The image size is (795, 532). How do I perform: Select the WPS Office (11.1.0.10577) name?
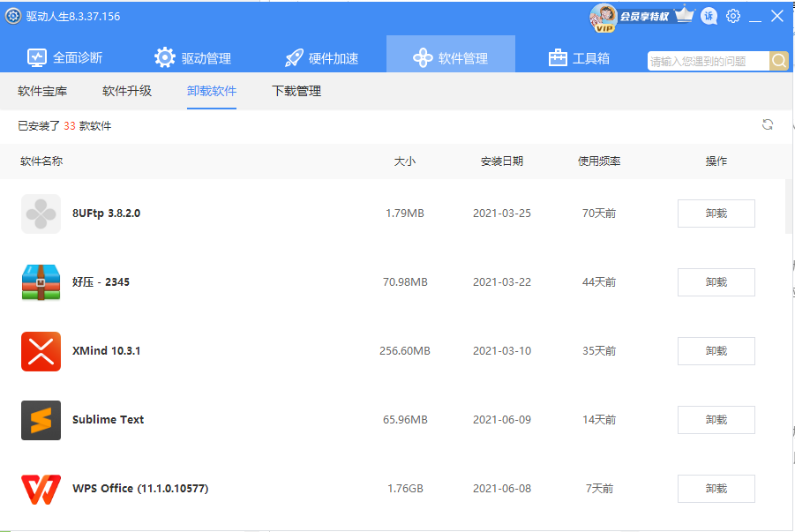pyautogui.click(x=140, y=489)
